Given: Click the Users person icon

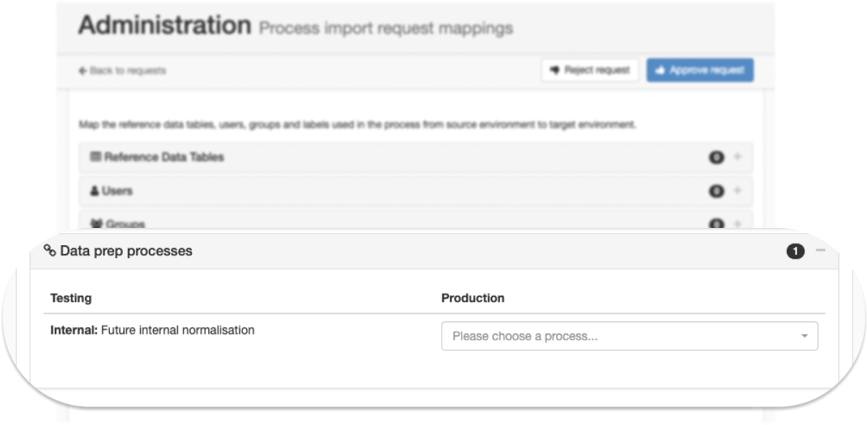Looking at the screenshot, I should 94,191.
